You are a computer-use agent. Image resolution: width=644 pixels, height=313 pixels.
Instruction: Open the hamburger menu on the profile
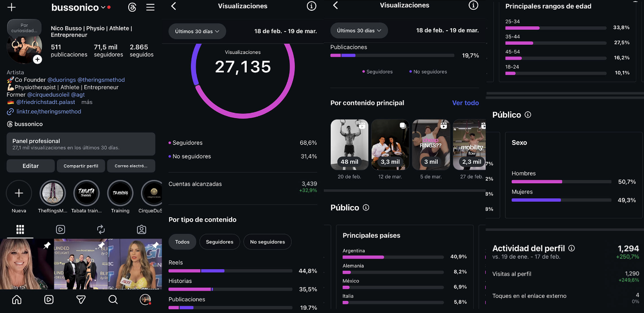click(150, 7)
